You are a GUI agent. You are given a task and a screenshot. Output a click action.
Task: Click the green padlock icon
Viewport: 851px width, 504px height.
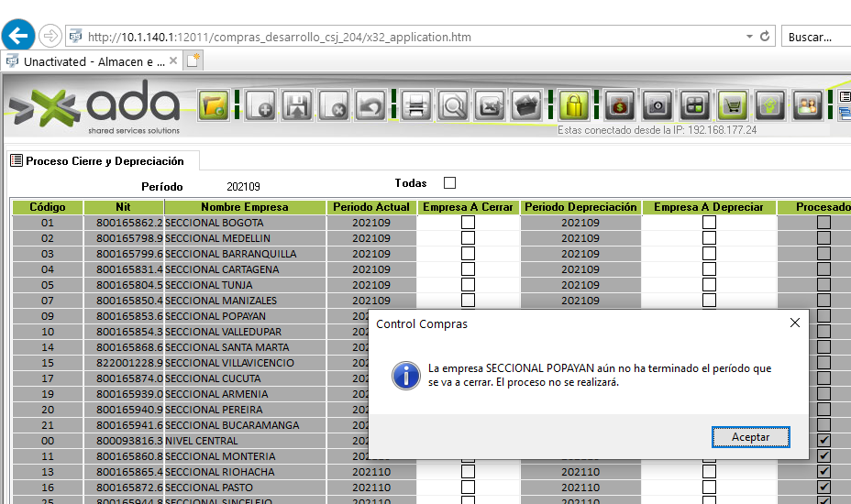click(x=573, y=106)
